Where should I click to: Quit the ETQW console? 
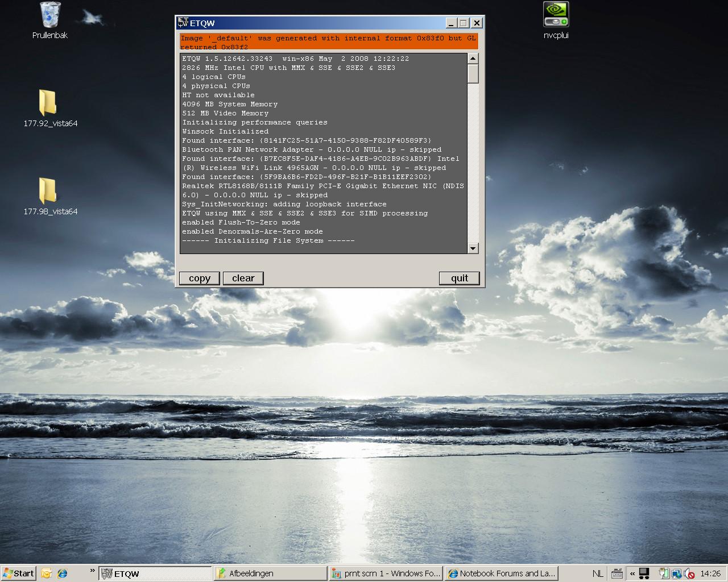click(x=459, y=278)
